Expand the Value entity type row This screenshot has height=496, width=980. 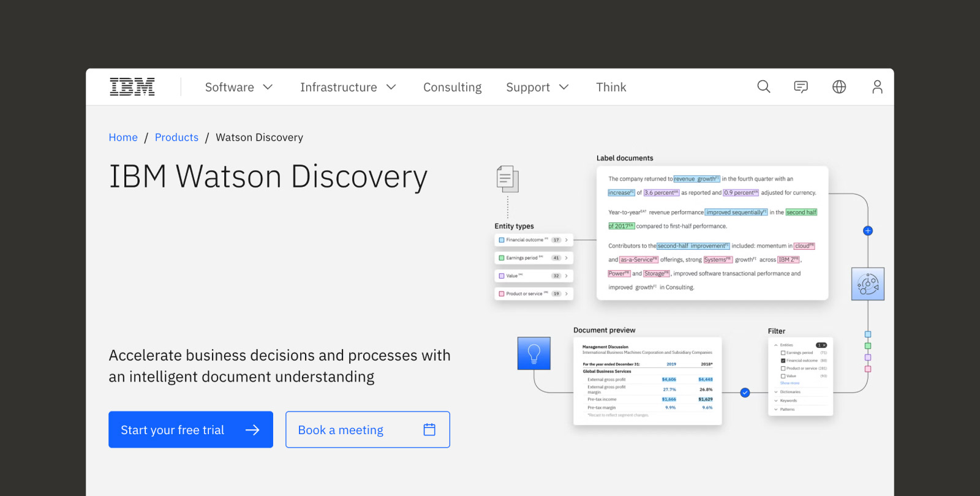pos(533,276)
